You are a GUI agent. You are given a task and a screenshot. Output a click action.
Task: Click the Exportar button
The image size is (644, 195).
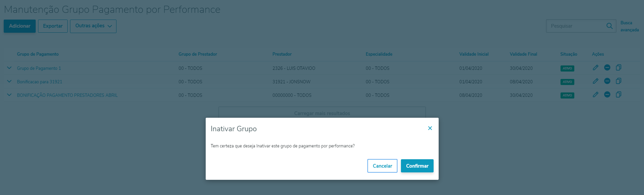pos(53,26)
